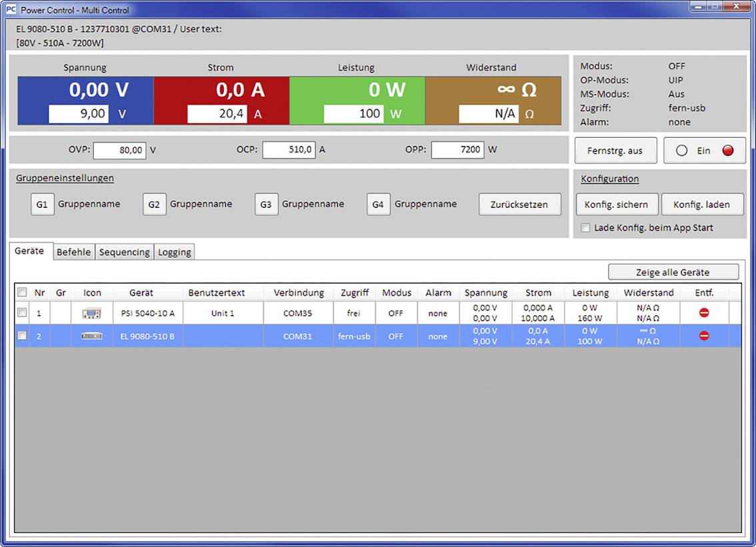This screenshot has width=756, height=547.
Task: Open the Logging tab
Action: [x=174, y=251]
